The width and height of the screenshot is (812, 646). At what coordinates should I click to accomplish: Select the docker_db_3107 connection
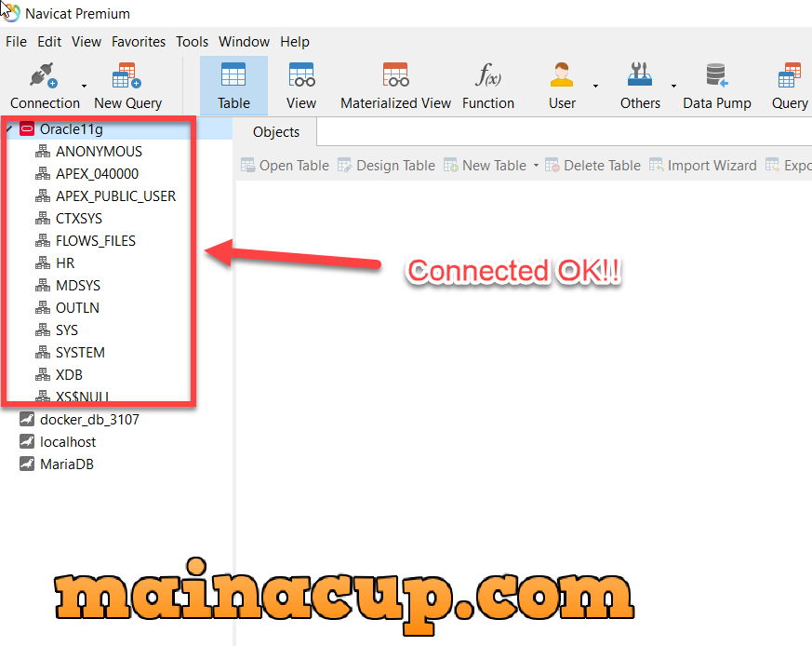[x=89, y=420]
